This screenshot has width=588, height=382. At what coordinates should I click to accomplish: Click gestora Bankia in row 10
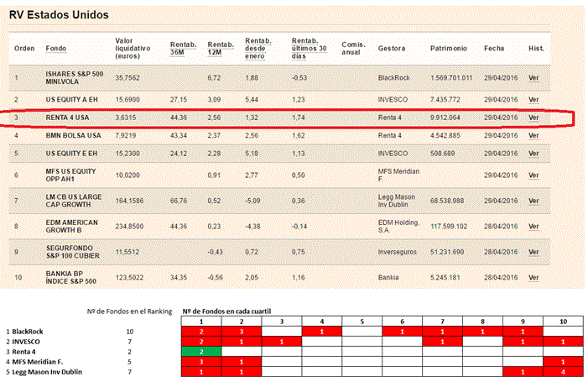coord(388,277)
